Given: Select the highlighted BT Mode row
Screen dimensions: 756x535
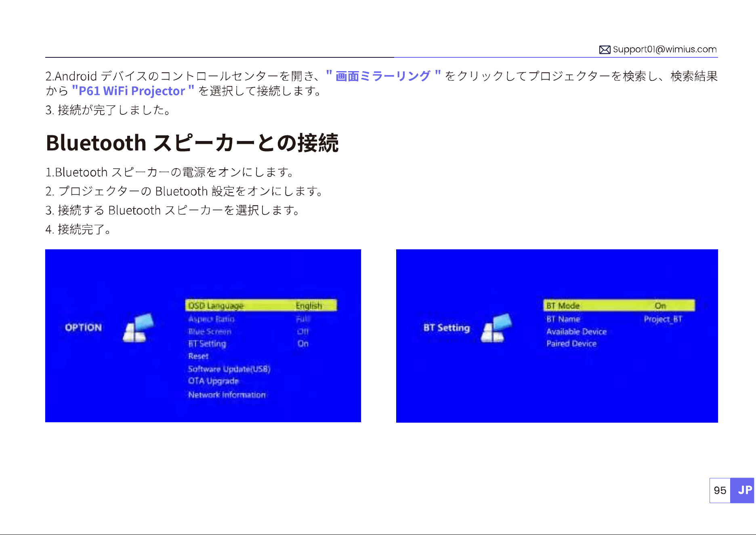Looking at the screenshot, I should click(x=619, y=305).
